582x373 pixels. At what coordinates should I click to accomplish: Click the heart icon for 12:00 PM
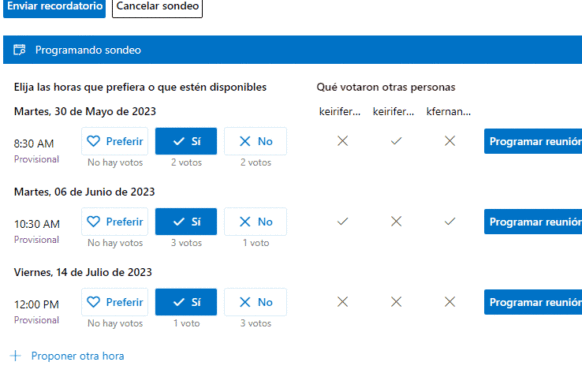click(x=93, y=302)
